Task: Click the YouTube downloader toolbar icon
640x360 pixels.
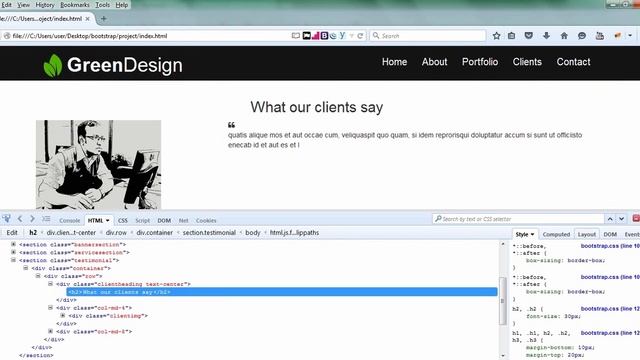Action: (x=600, y=36)
